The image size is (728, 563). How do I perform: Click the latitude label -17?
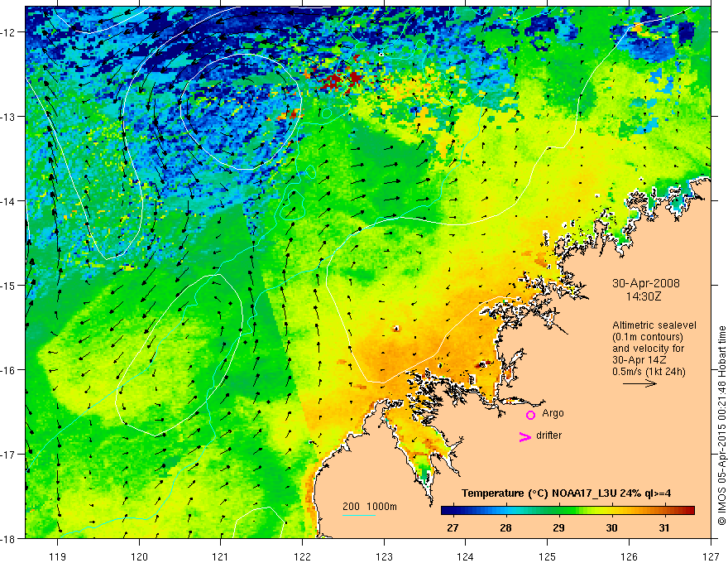[x=9, y=455]
